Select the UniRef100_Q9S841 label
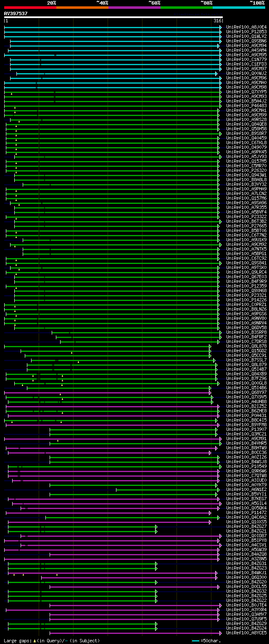Screen dimensions: 269x644 pos(246,263)
